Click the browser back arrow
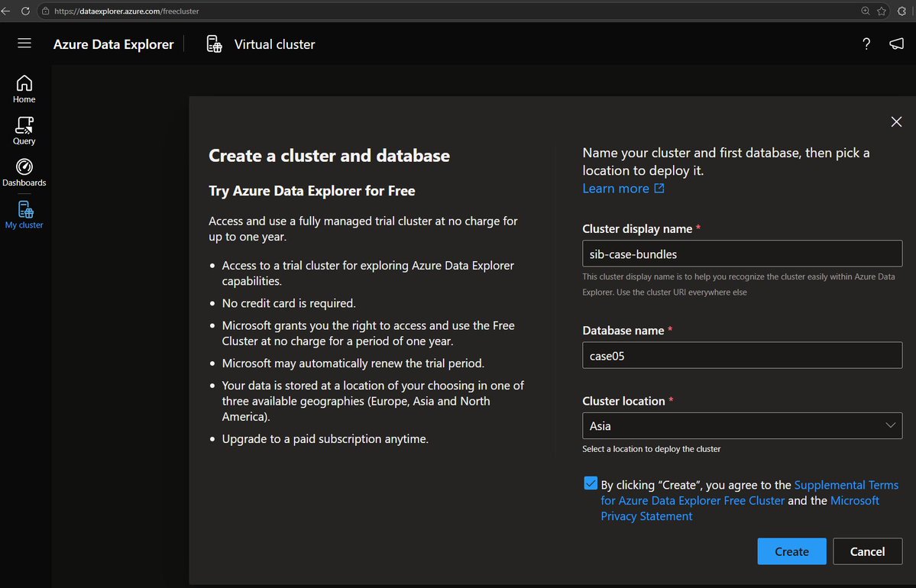This screenshot has width=916, height=588. click(6, 11)
